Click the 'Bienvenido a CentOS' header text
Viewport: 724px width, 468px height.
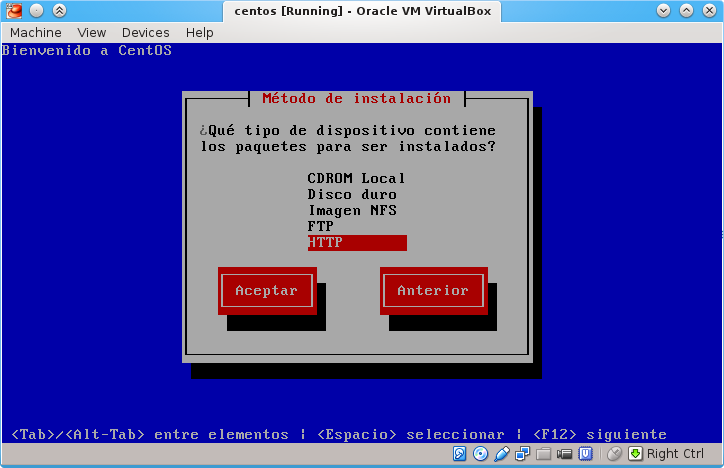[x=87, y=50]
